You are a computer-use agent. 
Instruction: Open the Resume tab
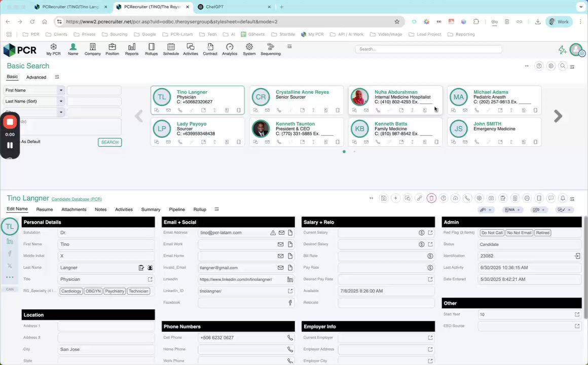[x=44, y=209]
